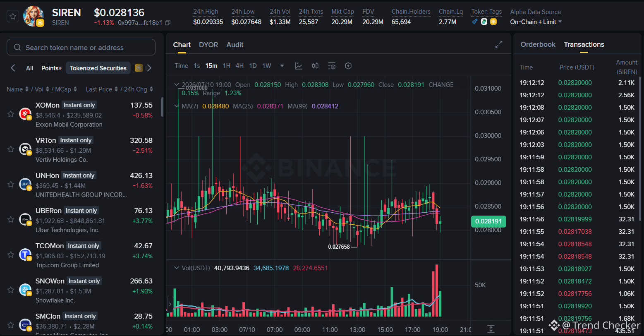Open the chart indicators tool
The height and width of the screenshot is (336, 644).
(298, 66)
